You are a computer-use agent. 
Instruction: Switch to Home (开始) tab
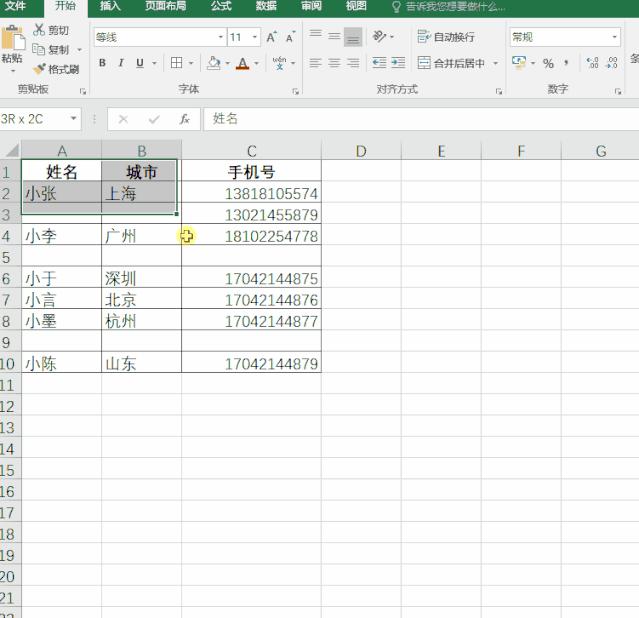click(x=65, y=6)
